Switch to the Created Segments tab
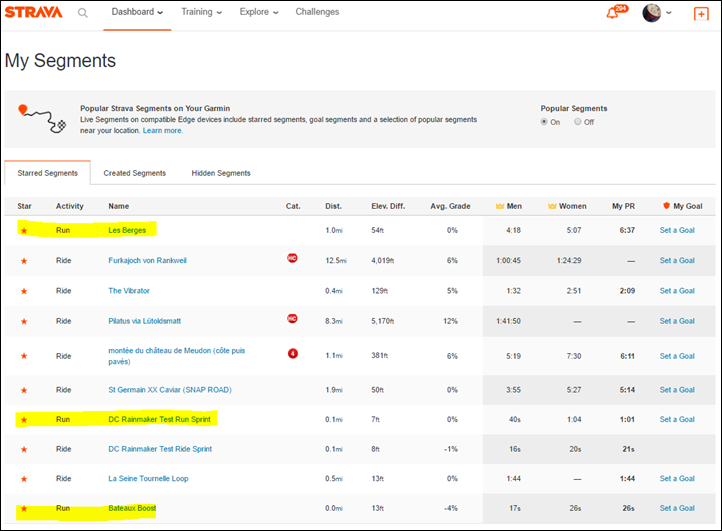 (134, 173)
